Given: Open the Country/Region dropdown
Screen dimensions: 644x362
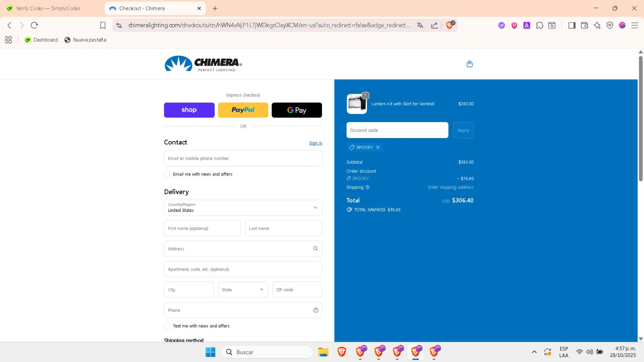Looking at the screenshot, I should pos(243,208).
